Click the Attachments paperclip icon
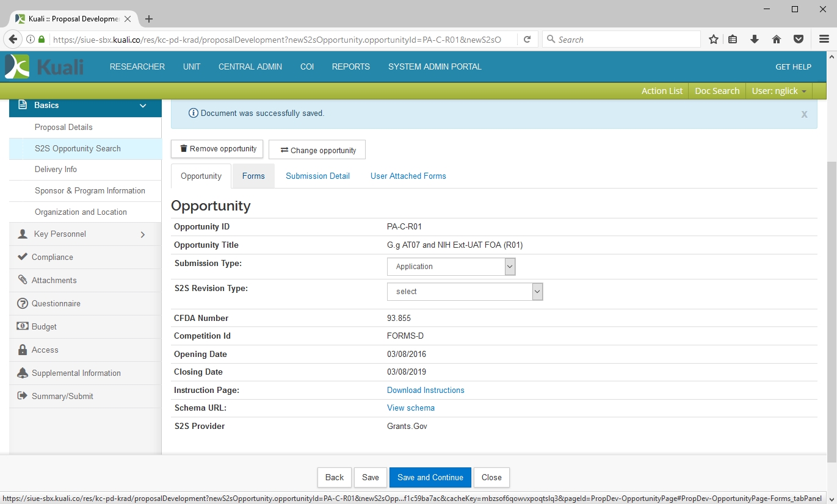The image size is (837, 504). [23, 280]
